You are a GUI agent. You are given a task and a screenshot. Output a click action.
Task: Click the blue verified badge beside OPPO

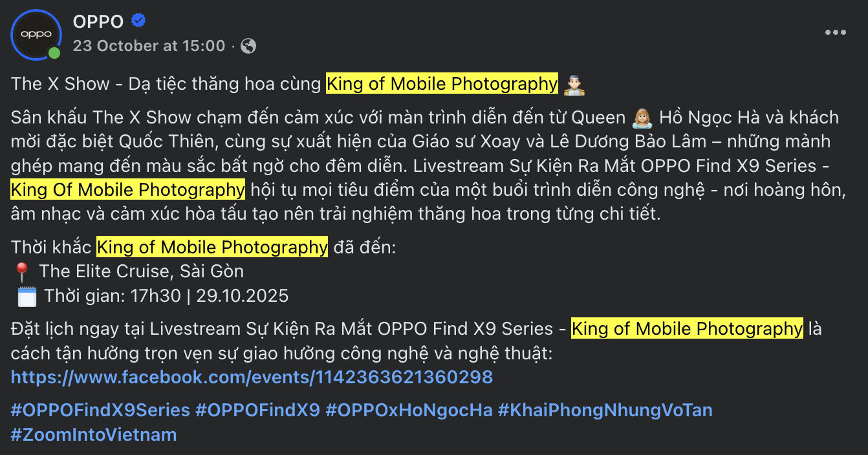pos(138,21)
